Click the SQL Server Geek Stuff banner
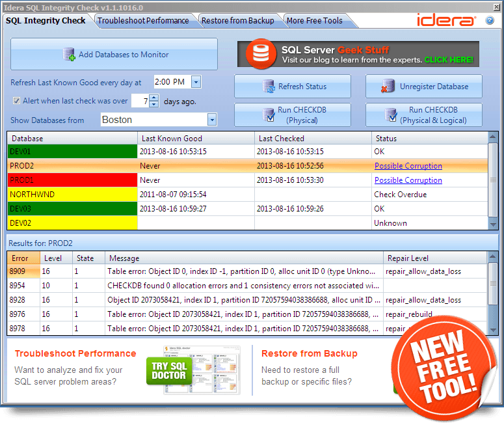This screenshot has width=504, height=423. click(x=358, y=54)
